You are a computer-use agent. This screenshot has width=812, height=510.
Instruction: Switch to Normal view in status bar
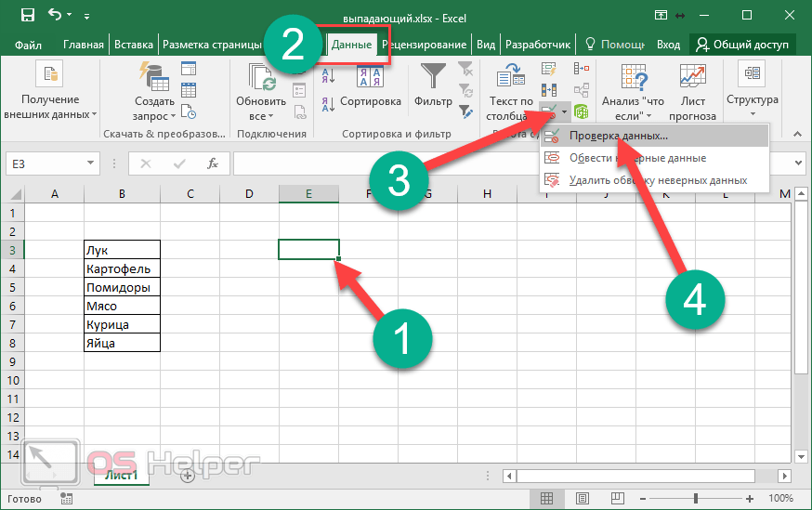547,499
